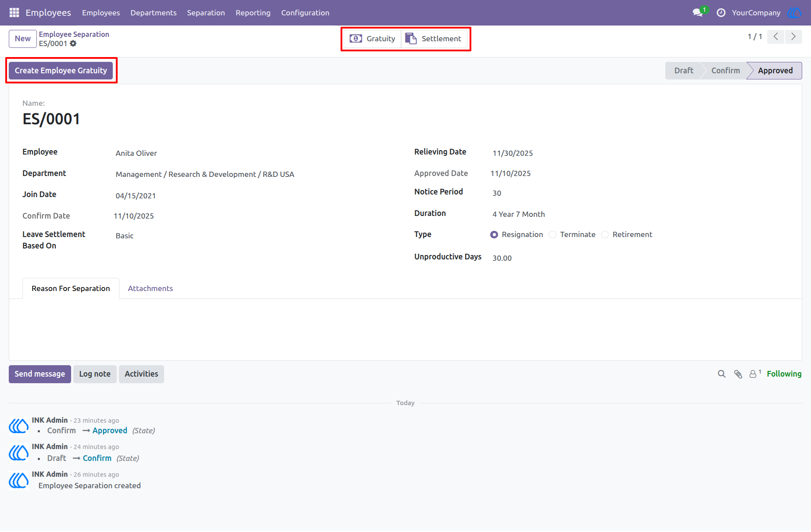Go to next record arrow
This screenshot has width=811, height=532.
(x=793, y=37)
